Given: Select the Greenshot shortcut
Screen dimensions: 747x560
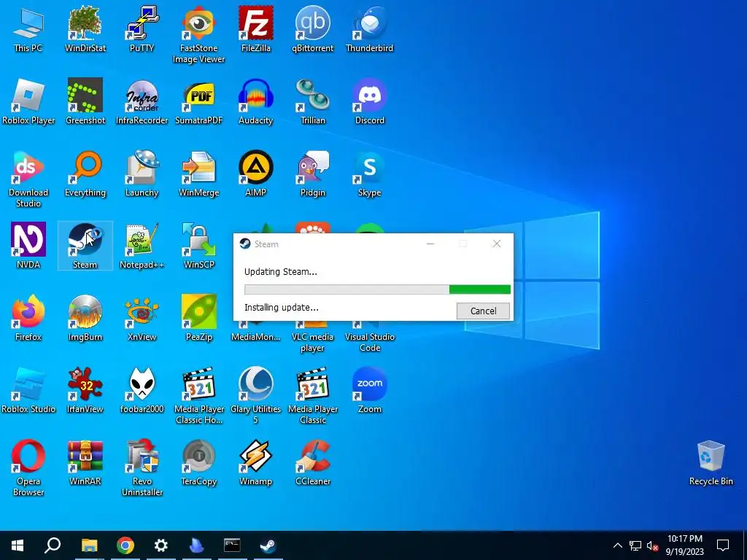Looking at the screenshot, I should pos(85,102).
